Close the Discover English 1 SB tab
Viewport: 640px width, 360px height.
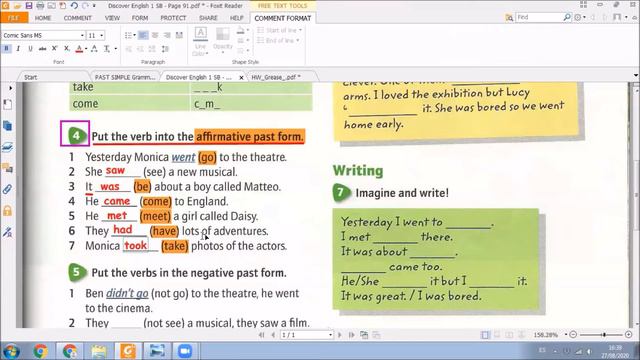241,77
